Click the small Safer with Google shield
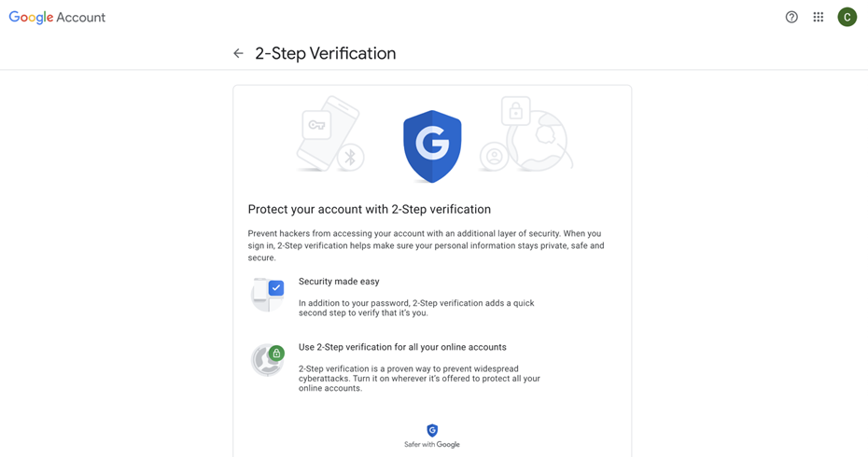 (432, 430)
